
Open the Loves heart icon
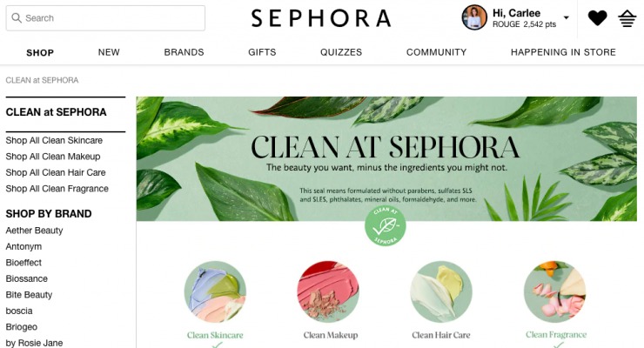[x=597, y=18]
